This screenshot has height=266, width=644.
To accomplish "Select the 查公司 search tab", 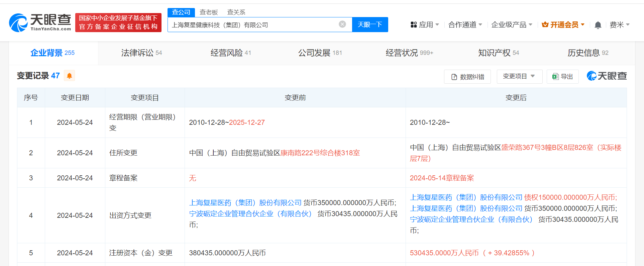I will [x=181, y=12].
